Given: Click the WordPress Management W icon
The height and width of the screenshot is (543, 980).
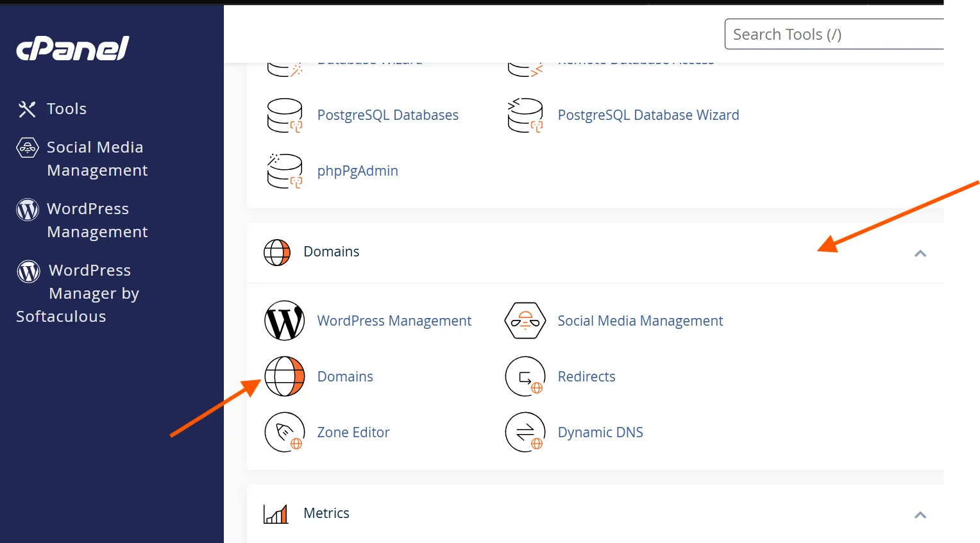Looking at the screenshot, I should [285, 321].
